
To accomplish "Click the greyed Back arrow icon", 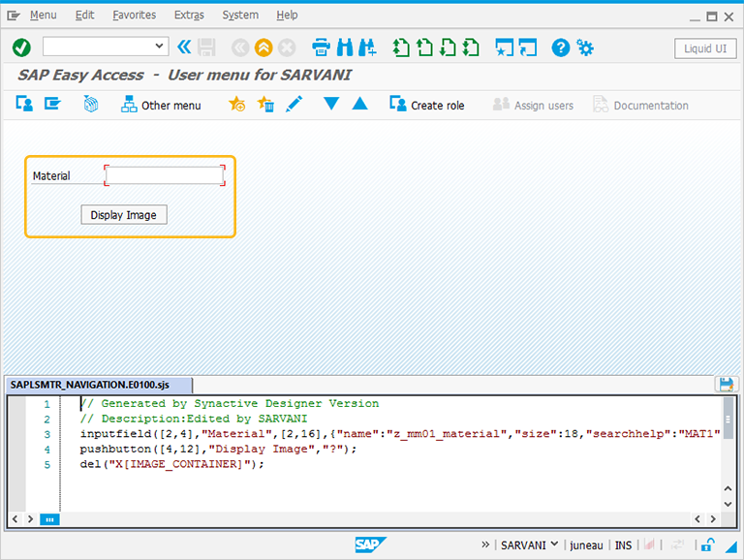I will pyautogui.click(x=240, y=47).
